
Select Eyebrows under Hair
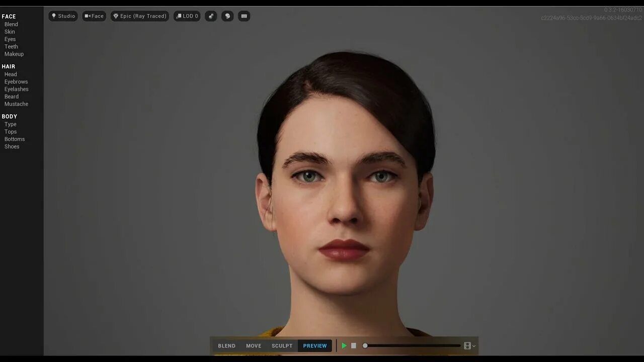tap(16, 81)
